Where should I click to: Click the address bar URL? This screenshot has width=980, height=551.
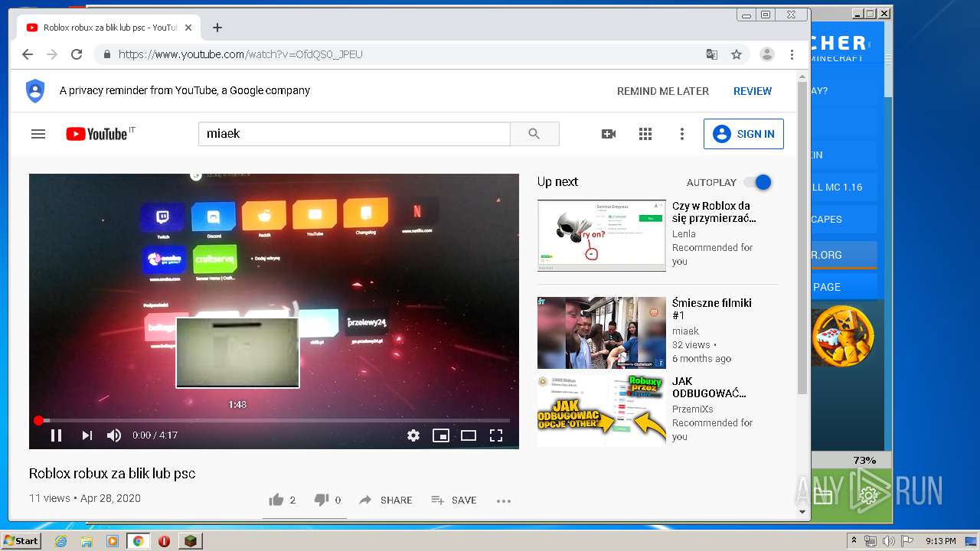(x=240, y=54)
